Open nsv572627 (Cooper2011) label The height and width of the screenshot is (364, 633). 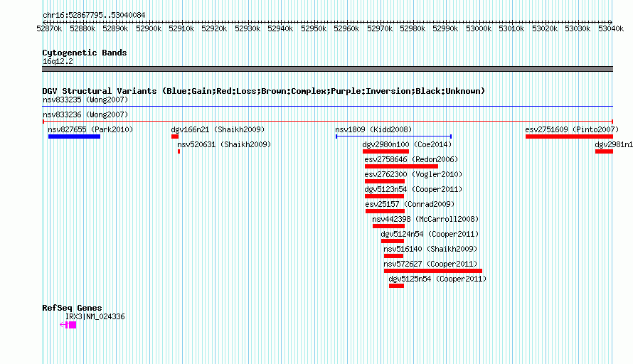(x=430, y=264)
